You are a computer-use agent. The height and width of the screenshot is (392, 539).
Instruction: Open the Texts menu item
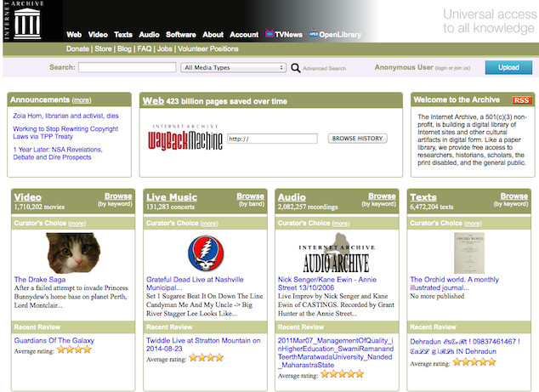(x=123, y=34)
